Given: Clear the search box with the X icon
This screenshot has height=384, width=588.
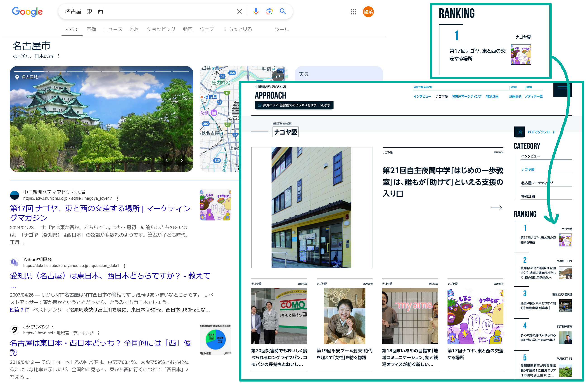Looking at the screenshot, I should click(x=239, y=11).
